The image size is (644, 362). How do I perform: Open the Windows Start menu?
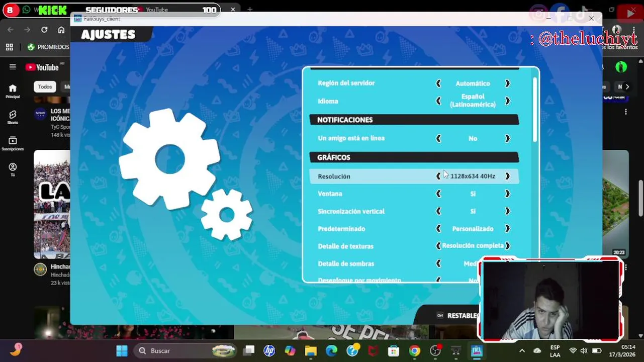click(x=122, y=351)
